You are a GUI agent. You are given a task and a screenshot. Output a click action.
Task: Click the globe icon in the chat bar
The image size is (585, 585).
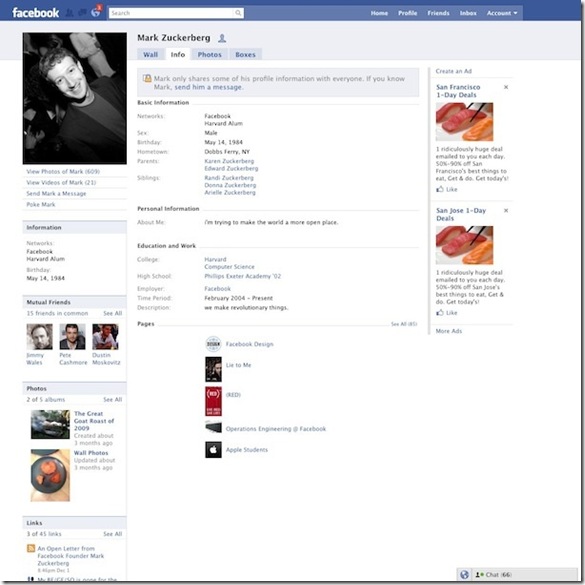[464, 575]
